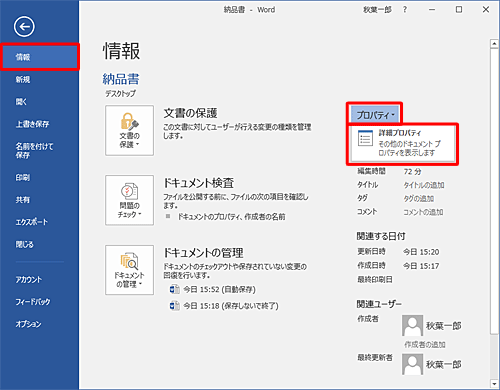Click 作成日時 value 今日 15:17

[x=421, y=266]
